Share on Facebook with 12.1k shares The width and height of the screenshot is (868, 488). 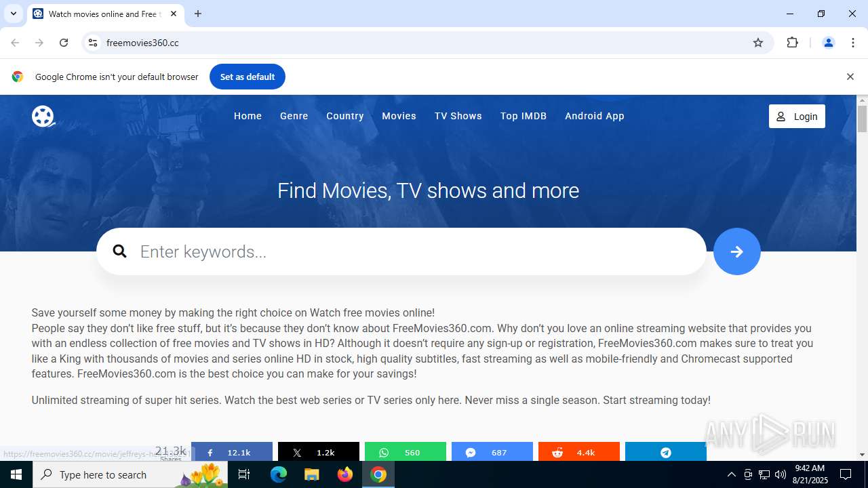tap(232, 452)
